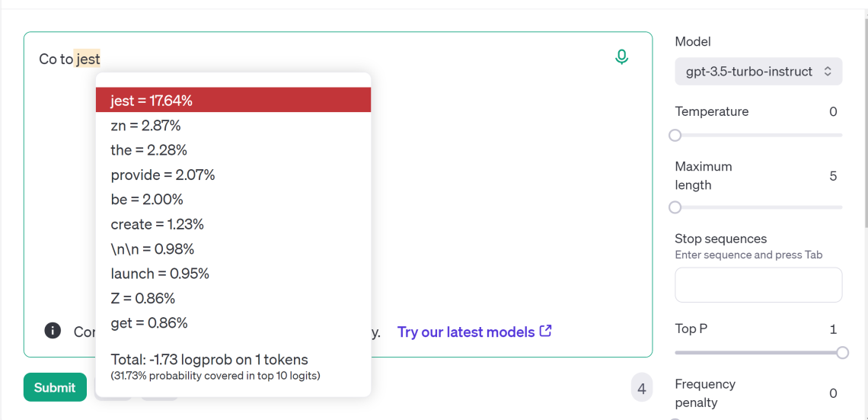
Task: Click the Maximum length value showing 5
Action: pyautogui.click(x=832, y=176)
